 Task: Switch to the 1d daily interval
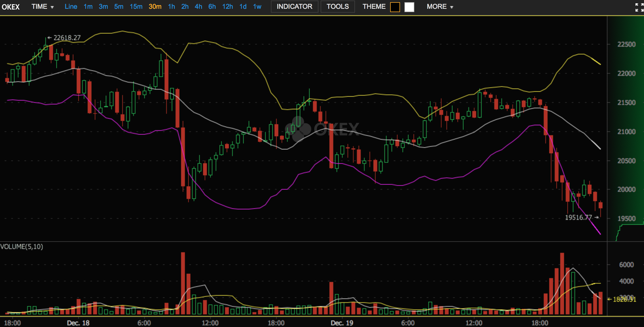pyautogui.click(x=243, y=7)
